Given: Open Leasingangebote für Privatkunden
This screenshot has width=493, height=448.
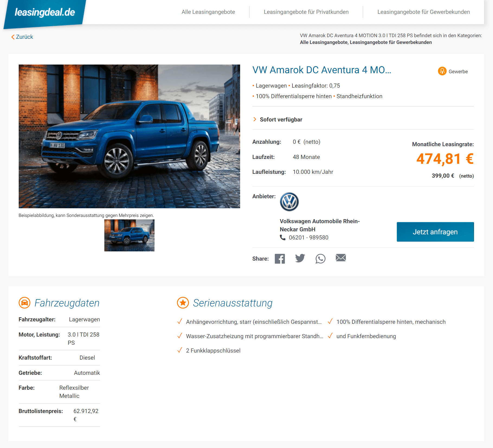Looking at the screenshot, I should tap(306, 12).
